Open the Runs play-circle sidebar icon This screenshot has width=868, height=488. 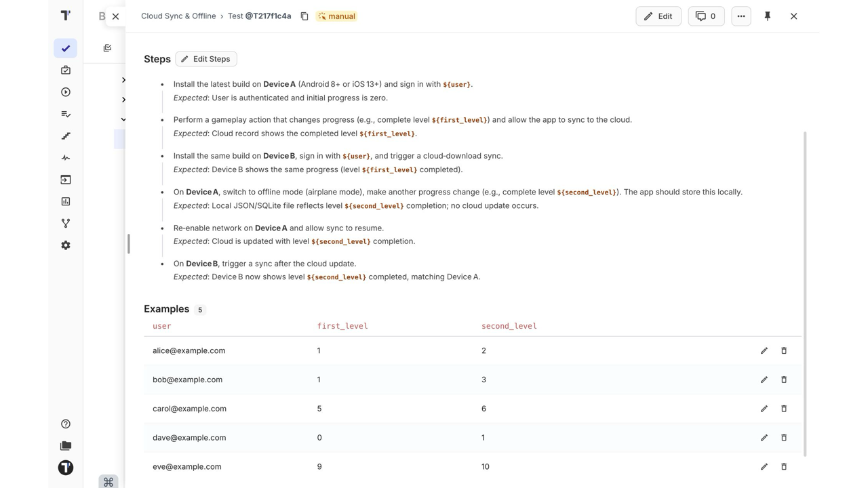(66, 92)
